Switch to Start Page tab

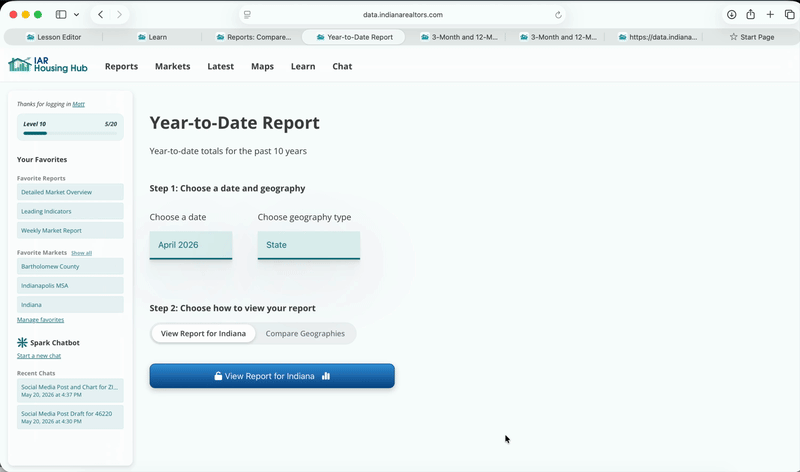tap(752, 37)
